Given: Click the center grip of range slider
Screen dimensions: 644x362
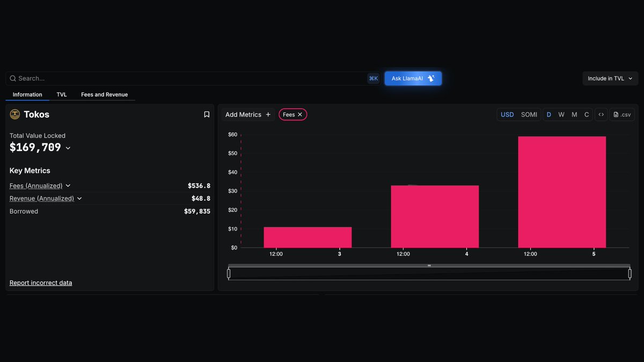Looking at the screenshot, I should [429, 265].
